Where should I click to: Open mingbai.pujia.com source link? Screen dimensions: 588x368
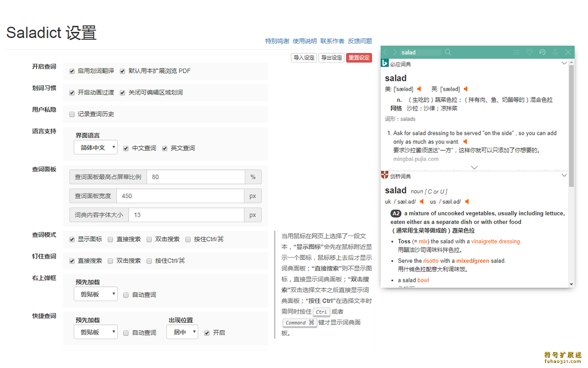click(416, 159)
